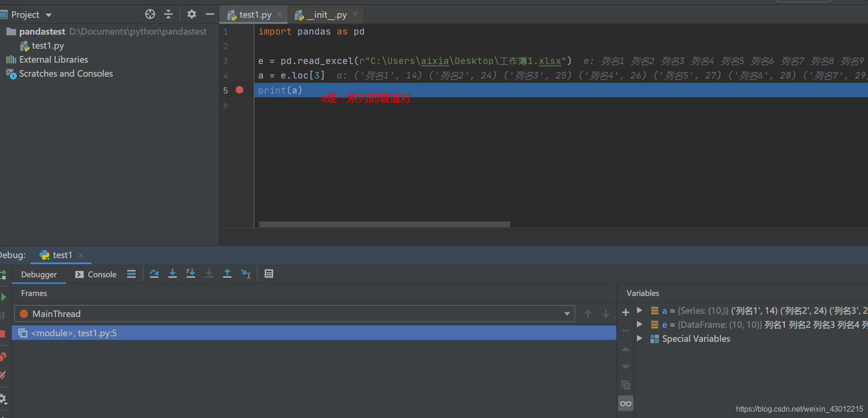This screenshot has height=418, width=868.
Task: Click Step Over debug icon
Action: (x=154, y=274)
